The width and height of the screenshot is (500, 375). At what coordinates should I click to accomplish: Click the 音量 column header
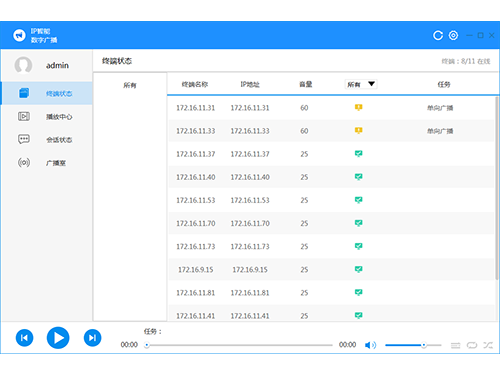pos(306,84)
